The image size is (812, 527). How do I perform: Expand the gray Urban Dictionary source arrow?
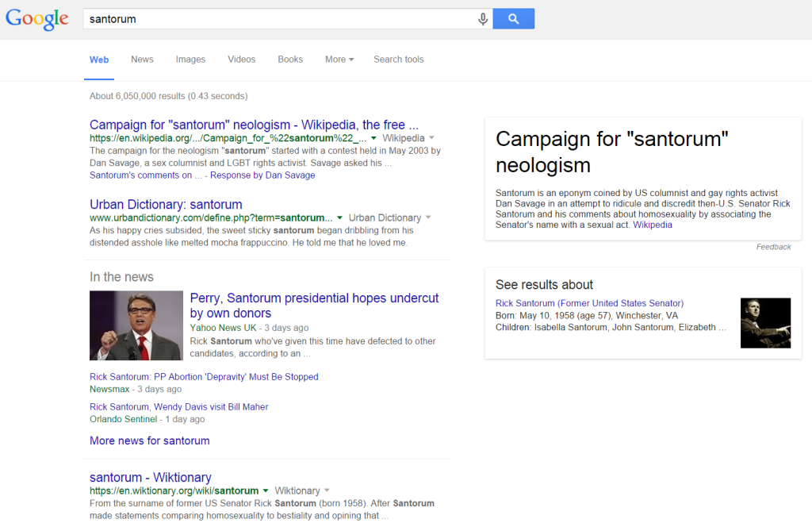(x=428, y=217)
